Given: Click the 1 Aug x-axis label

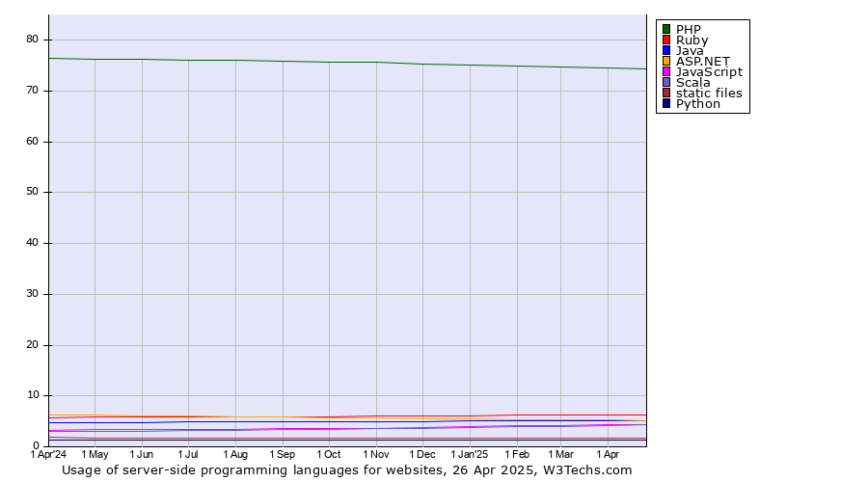Looking at the screenshot, I should (x=235, y=454).
